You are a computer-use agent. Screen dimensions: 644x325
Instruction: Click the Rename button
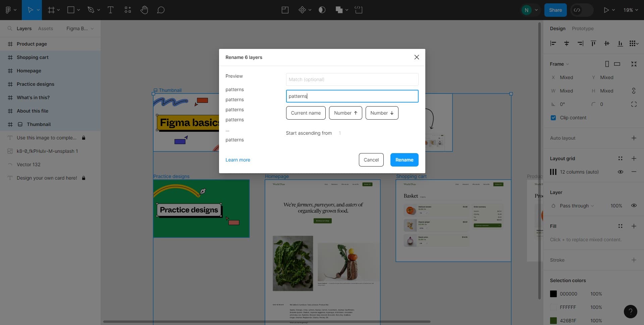click(x=404, y=160)
